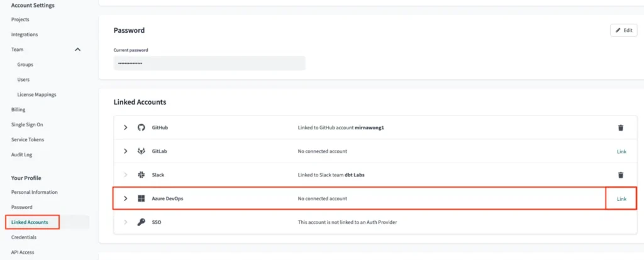Screen dimensions: 644x260
Task: Click the GitLab fox icon
Action: click(x=142, y=151)
